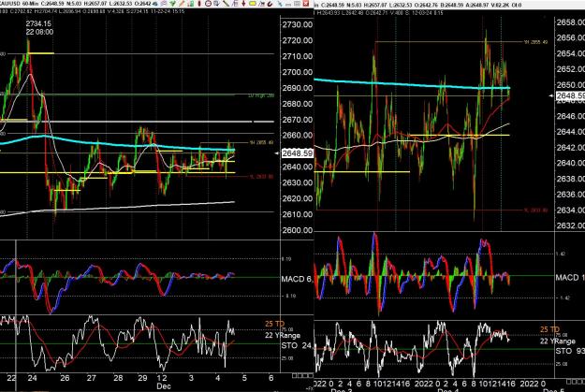Click small squares under left chart's price axis

[x=302, y=375]
